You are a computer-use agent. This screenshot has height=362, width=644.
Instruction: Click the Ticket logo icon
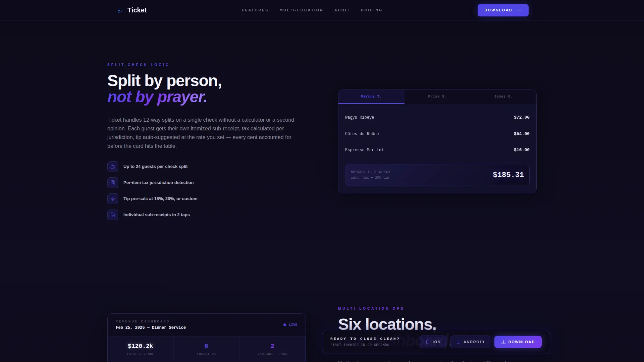(x=120, y=11)
